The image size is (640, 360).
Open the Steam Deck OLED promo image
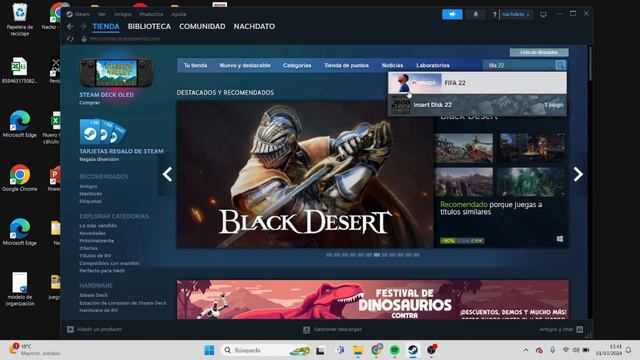[x=117, y=73]
